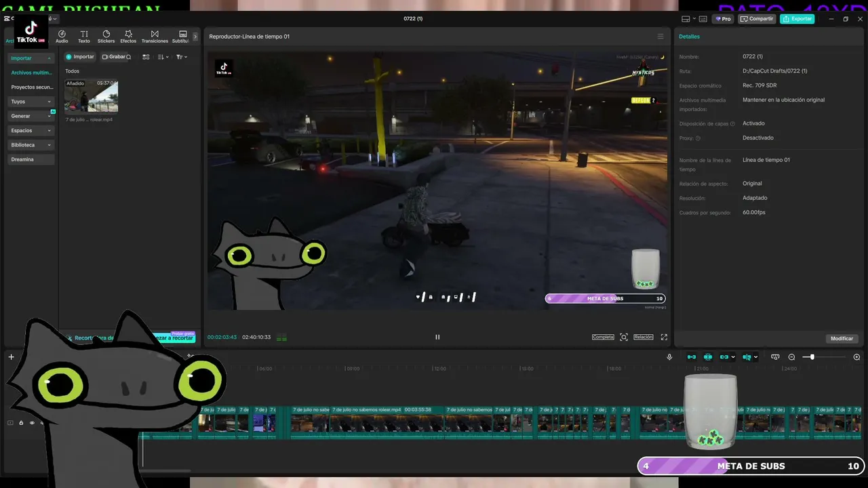Open Dreamina in the sidebar
This screenshot has height=488, width=868.
tap(31, 159)
